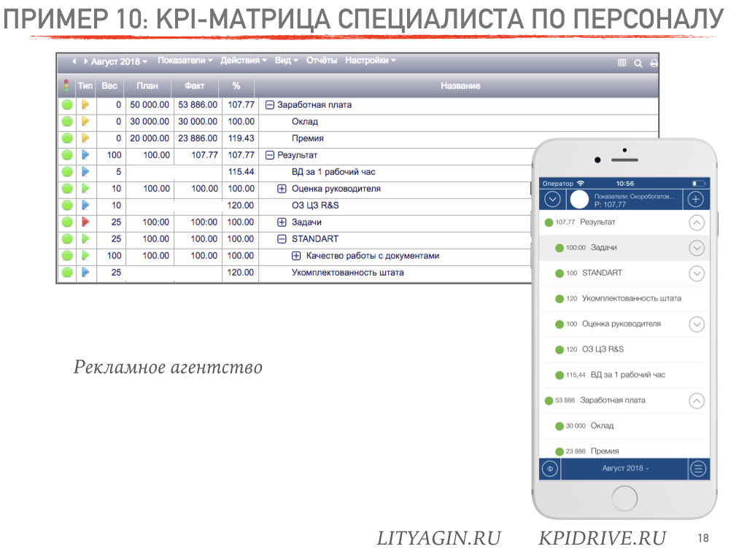Open the Вид menu
Screen dimensions: 747x560
pos(286,61)
